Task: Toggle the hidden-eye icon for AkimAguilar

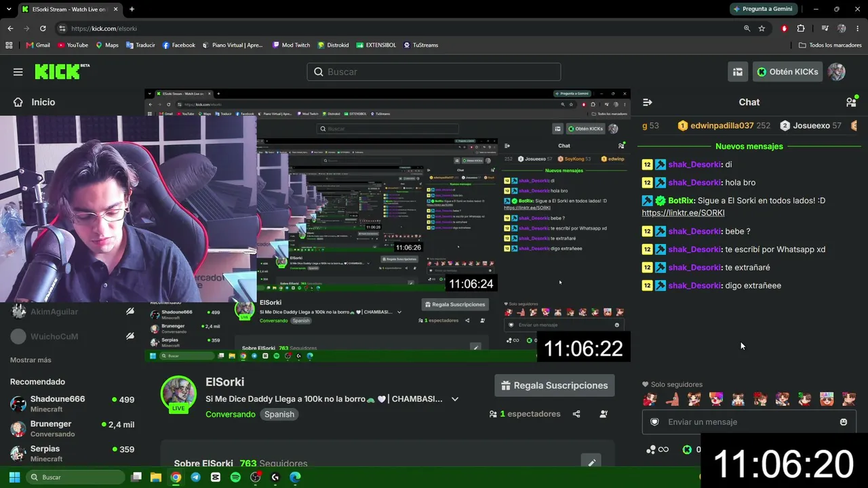Action: (130, 312)
